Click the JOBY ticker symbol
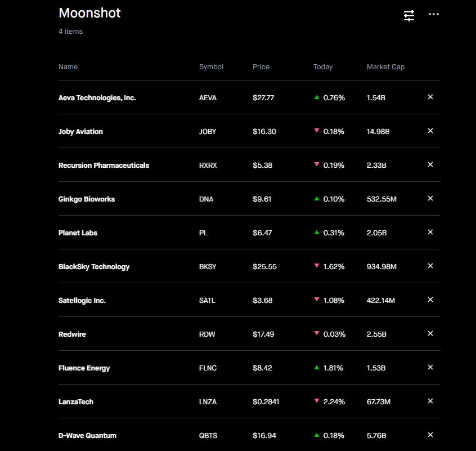This screenshot has height=451, width=476. [x=208, y=132]
